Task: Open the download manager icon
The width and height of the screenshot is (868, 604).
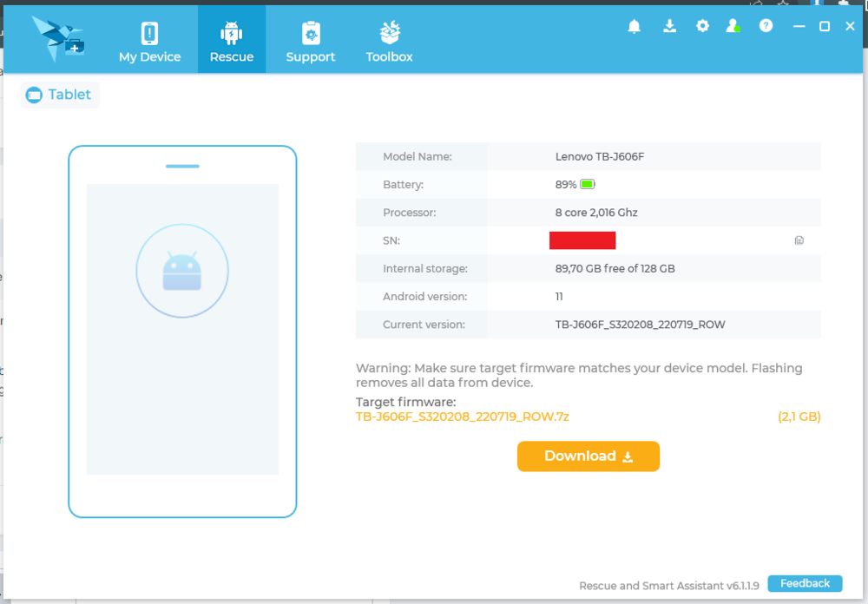Action: [669, 26]
